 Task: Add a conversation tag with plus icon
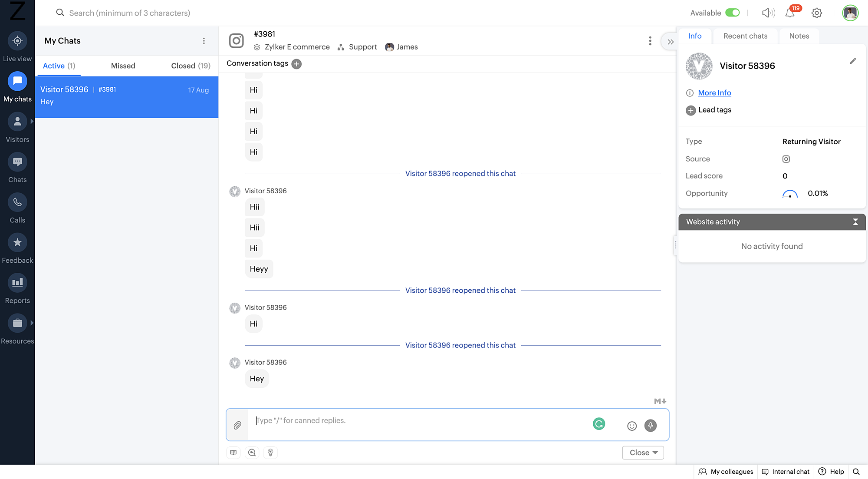296,64
